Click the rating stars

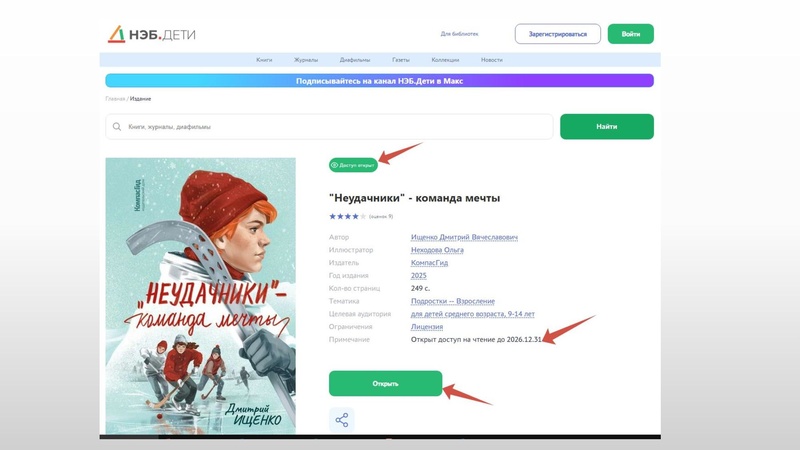click(347, 216)
